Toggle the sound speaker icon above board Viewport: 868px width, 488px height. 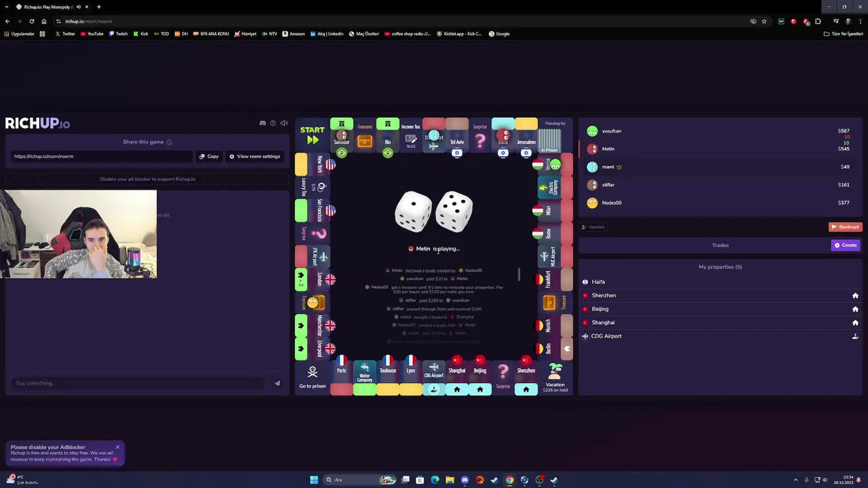[284, 123]
